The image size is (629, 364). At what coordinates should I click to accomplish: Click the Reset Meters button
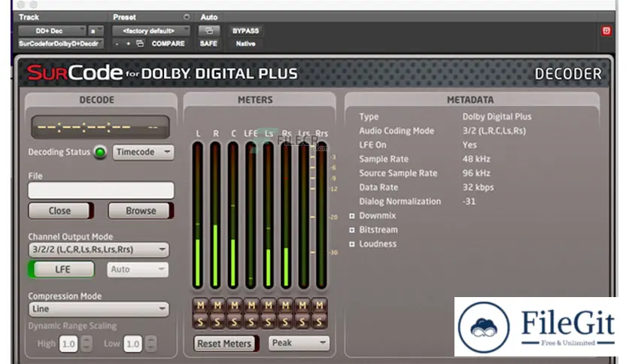pos(226,344)
